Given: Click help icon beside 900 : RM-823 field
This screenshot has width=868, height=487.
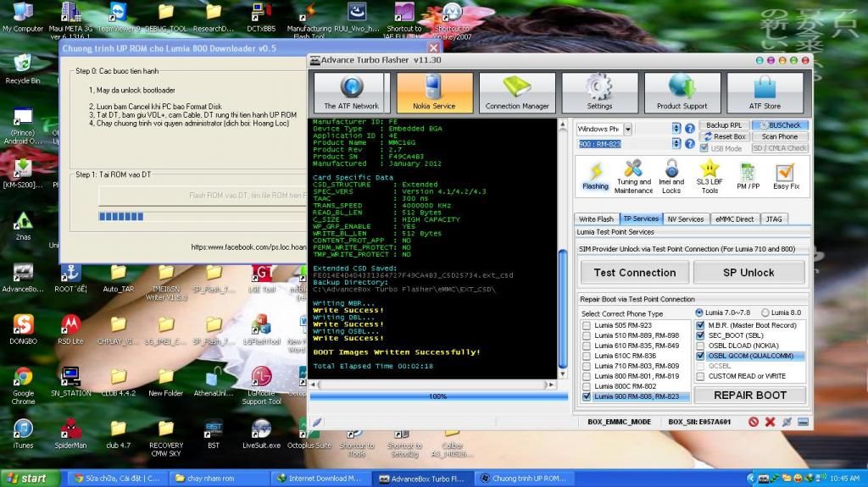Looking at the screenshot, I should click(690, 143).
